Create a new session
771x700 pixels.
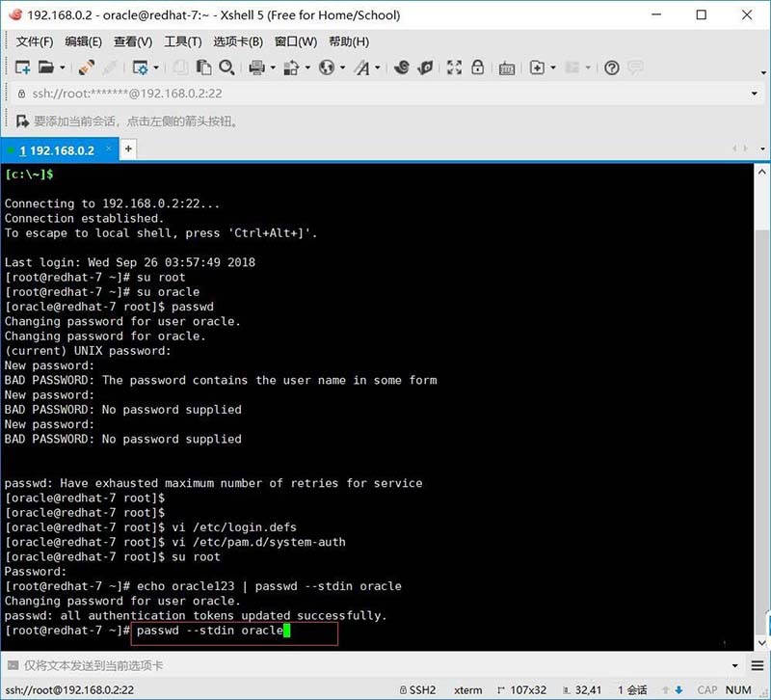point(21,68)
